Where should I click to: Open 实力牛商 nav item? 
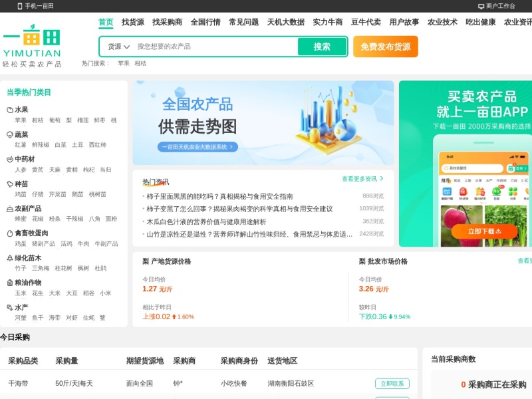tap(327, 22)
